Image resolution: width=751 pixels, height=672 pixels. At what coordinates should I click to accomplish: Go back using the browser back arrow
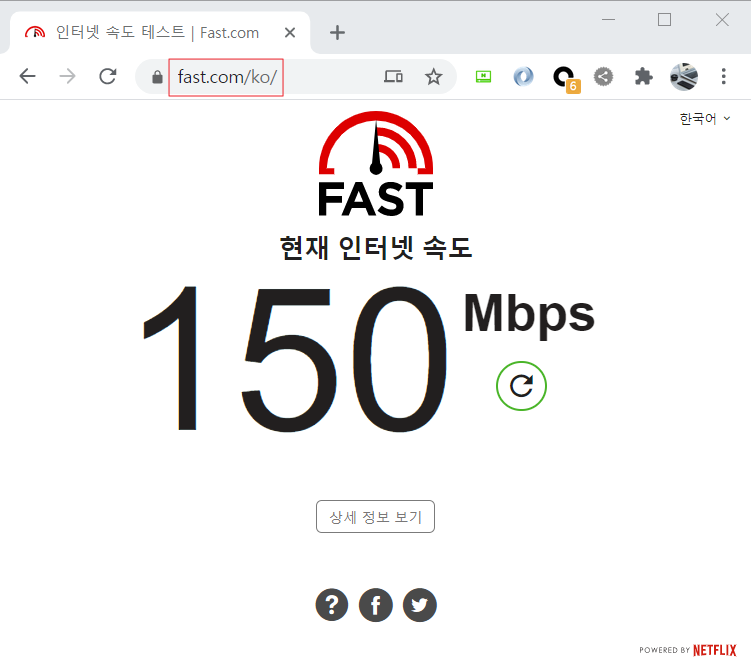pos(28,76)
